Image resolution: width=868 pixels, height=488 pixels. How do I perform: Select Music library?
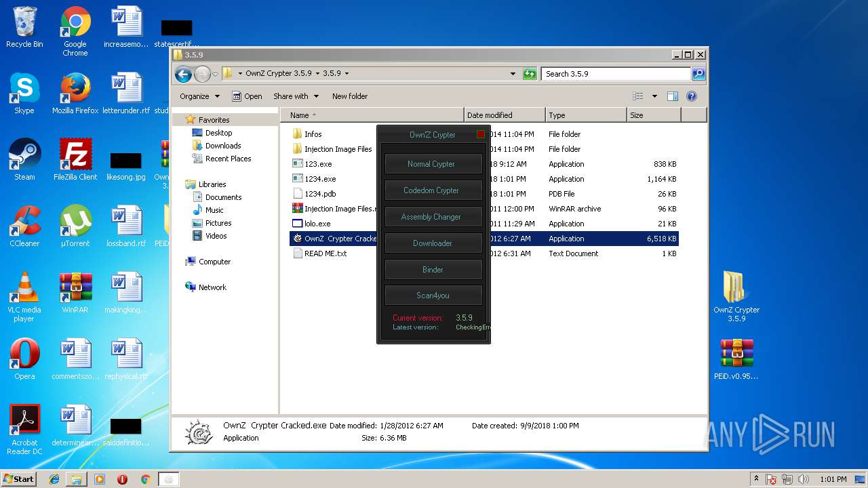pyautogui.click(x=214, y=210)
